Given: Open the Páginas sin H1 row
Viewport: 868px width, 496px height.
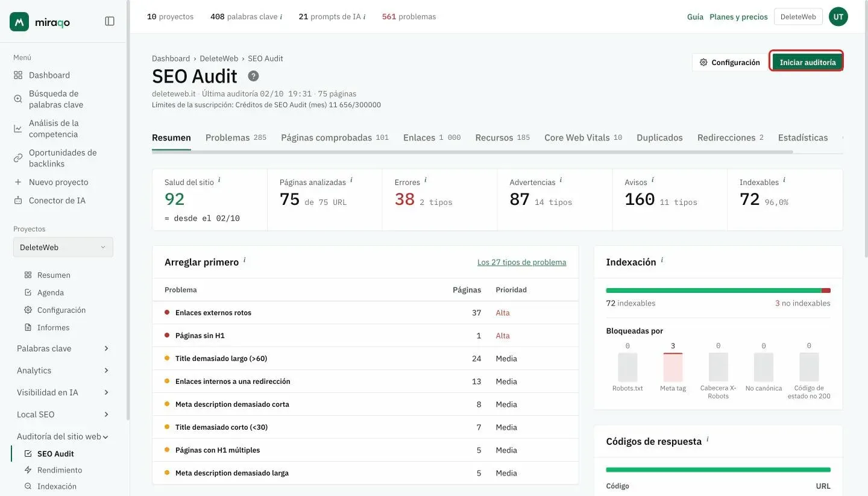Looking at the screenshot, I should click(x=365, y=336).
